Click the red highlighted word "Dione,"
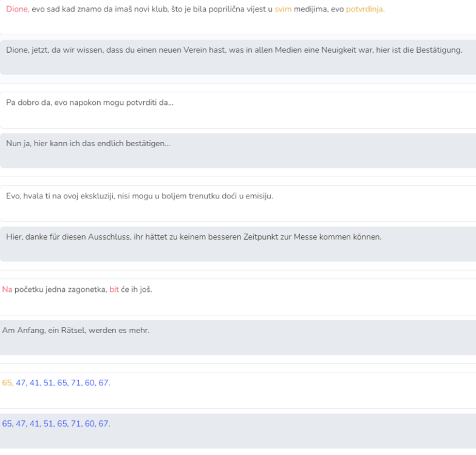This screenshot has width=476, height=455. pyautogui.click(x=18, y=9)
